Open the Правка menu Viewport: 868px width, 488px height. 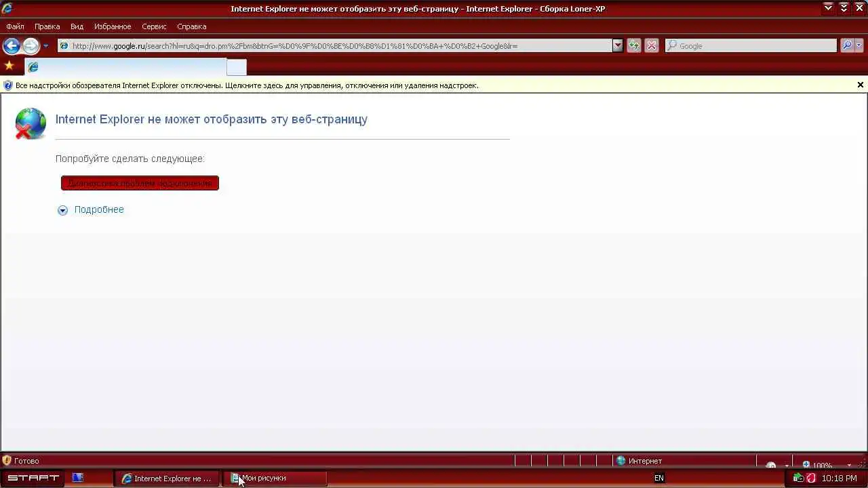coord(47,26)
